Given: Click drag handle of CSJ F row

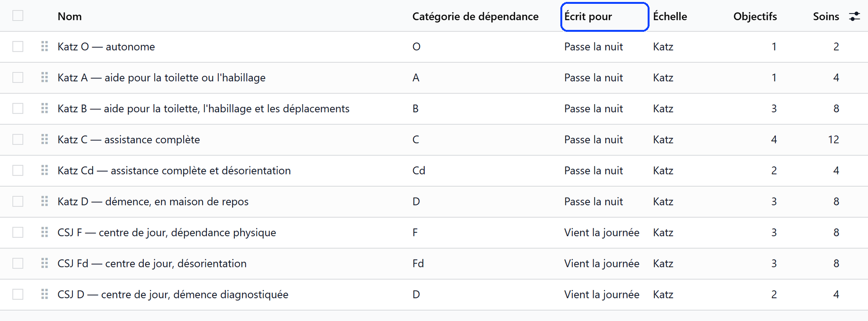Looking at the screenshot, I should click(44, 232).
